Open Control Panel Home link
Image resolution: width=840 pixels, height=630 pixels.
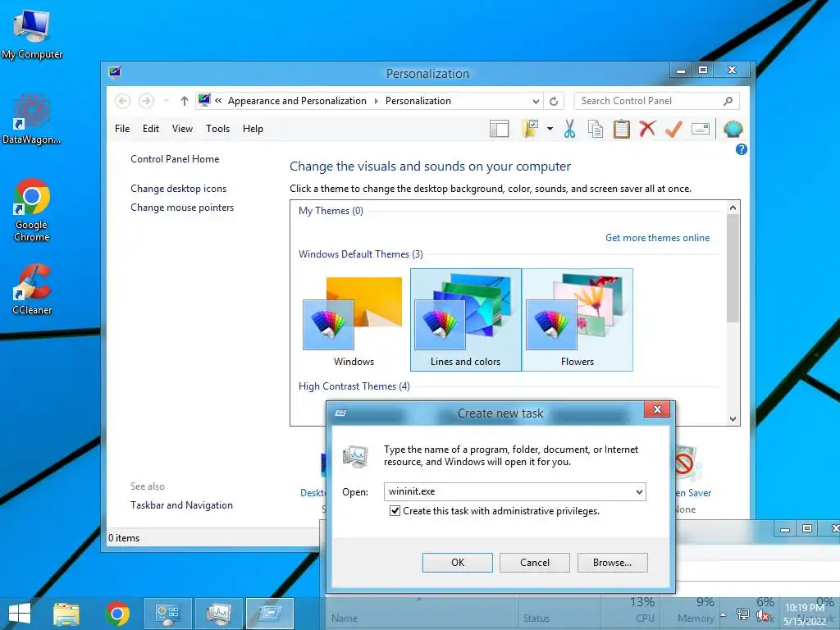175,159
